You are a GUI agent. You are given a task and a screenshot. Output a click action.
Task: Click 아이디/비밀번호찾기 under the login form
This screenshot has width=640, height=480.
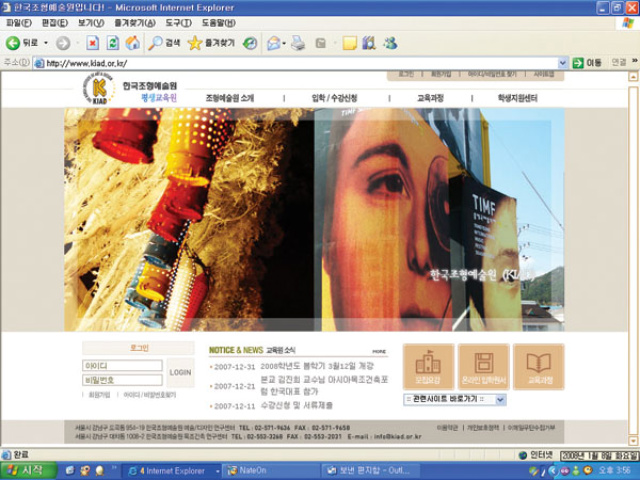pyautogui.click(x=149, y=395)
